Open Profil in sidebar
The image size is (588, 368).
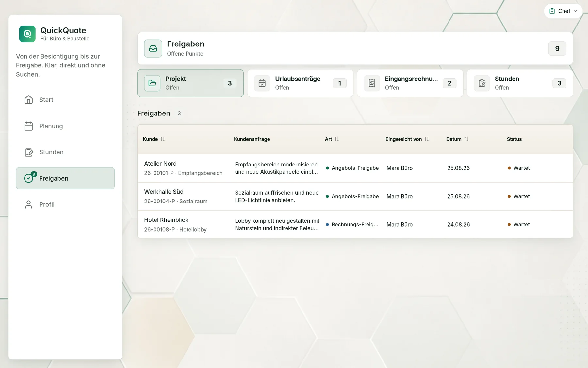click(x=65, y=204)
